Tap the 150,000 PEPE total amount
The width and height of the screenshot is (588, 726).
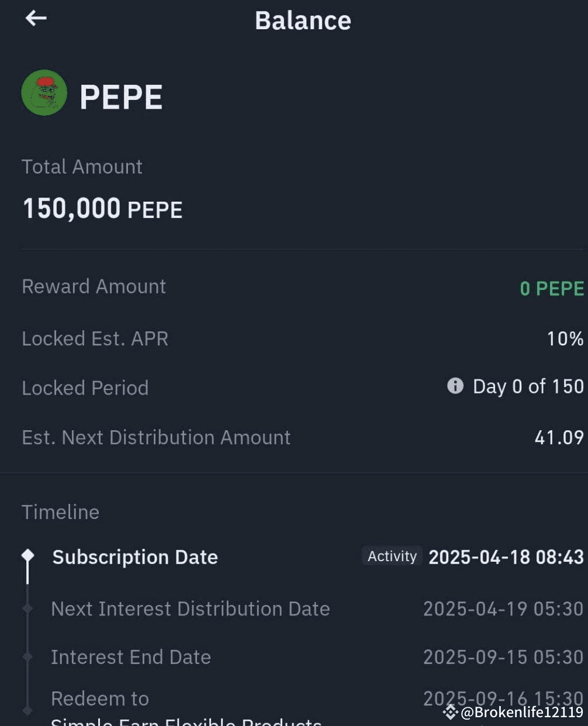click(103, 209)
